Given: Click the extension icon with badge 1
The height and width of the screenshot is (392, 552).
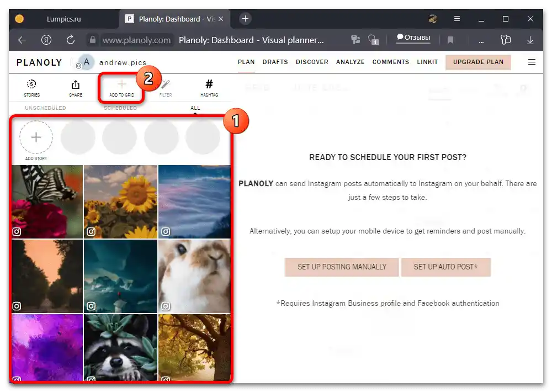Looking at the screenshot, I should point(373,40).
